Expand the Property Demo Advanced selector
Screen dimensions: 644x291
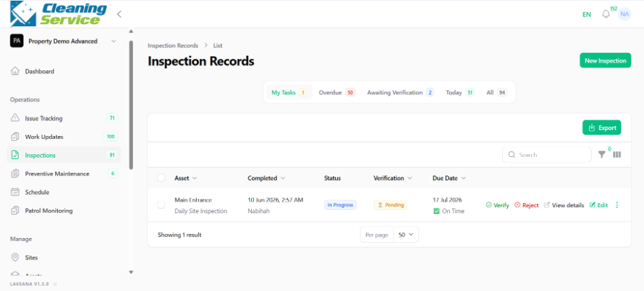64,41
